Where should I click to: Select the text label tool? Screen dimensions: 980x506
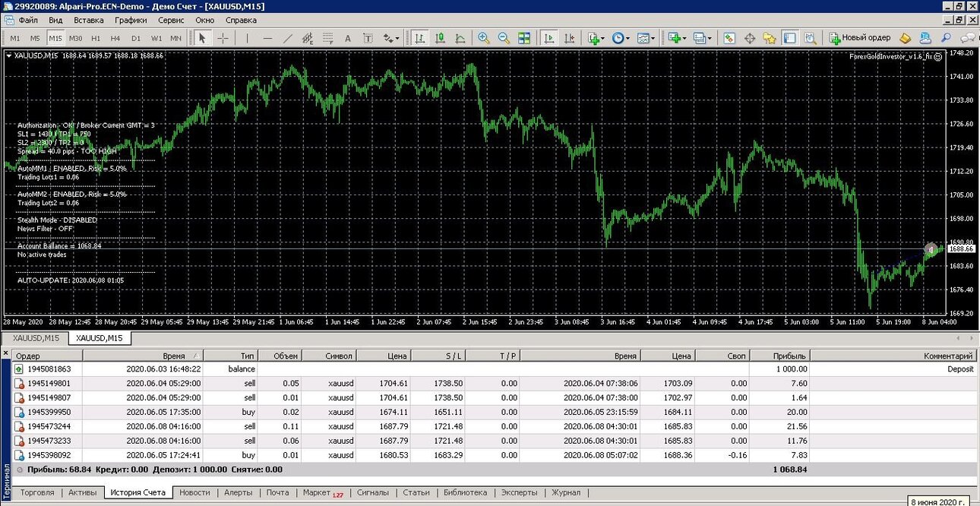[348, 38]
